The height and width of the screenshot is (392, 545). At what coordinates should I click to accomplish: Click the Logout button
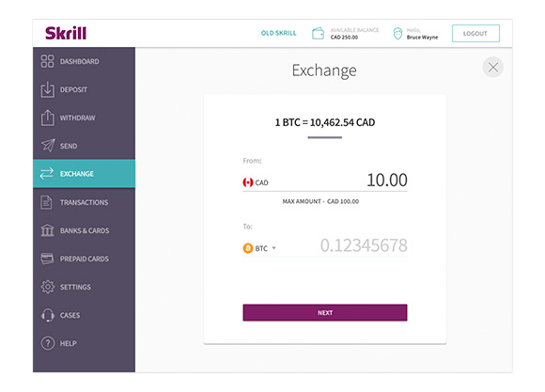pyautogui.click(x=475, y=34)
